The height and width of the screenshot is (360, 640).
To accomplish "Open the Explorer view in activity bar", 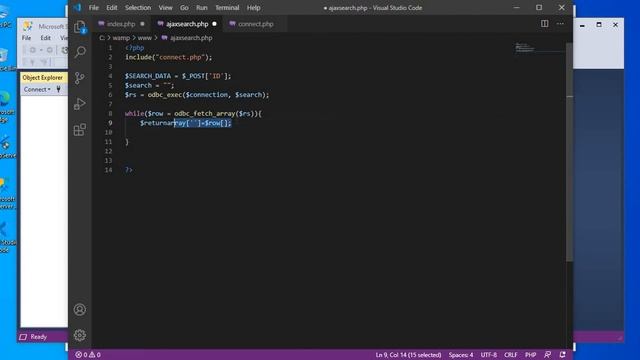I will coord(80,27).
